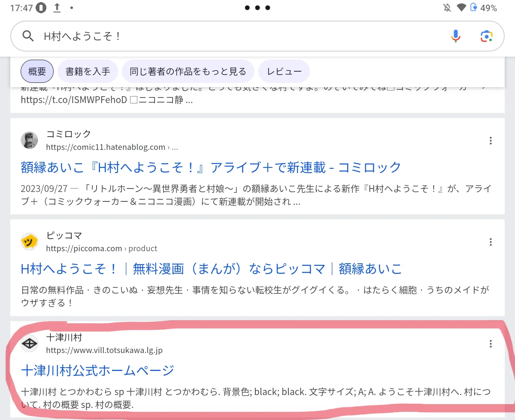Click the コミロック site name

69,134
